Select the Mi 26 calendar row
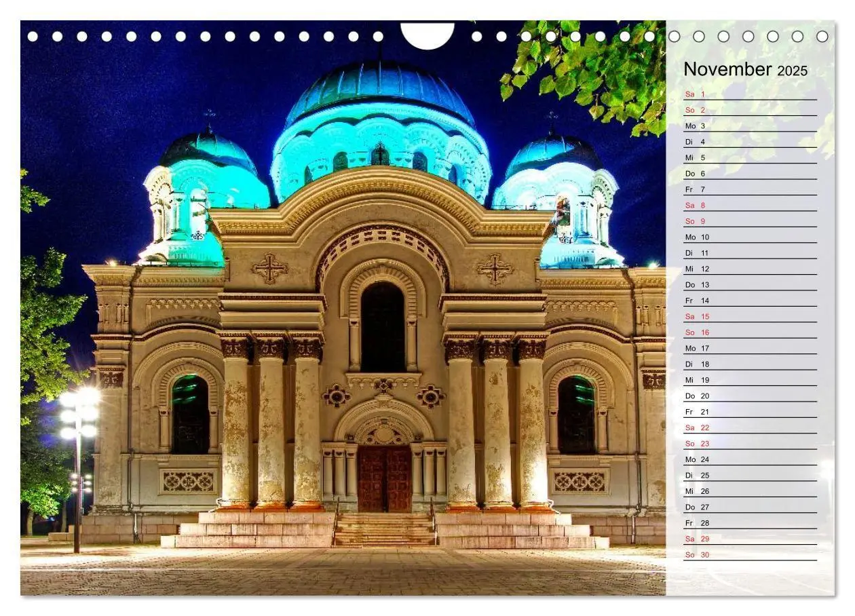The width and height of the screenshot is (855, 616). 750,491
